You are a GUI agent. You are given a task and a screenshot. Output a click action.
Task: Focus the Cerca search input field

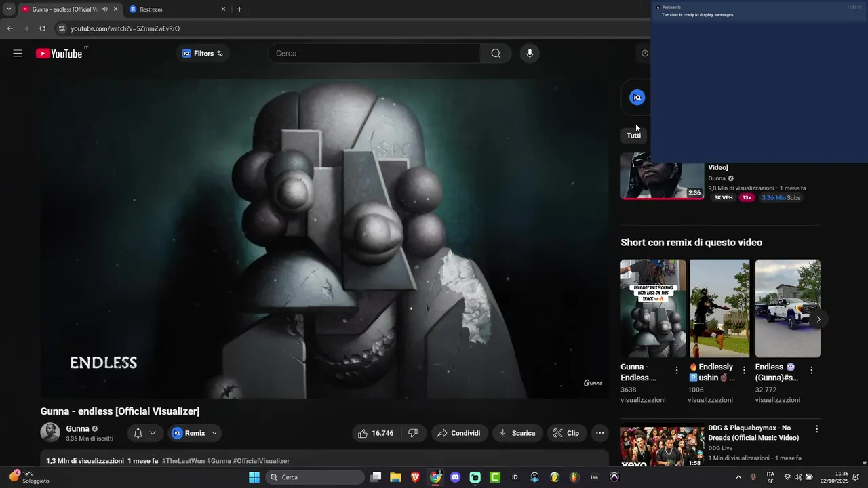tap(374, 54)
